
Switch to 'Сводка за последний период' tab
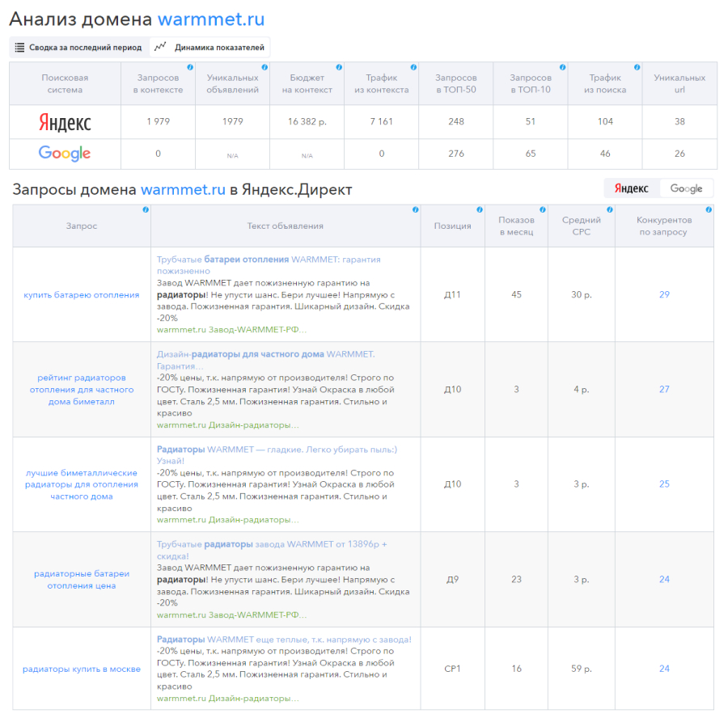click(78, 48)
